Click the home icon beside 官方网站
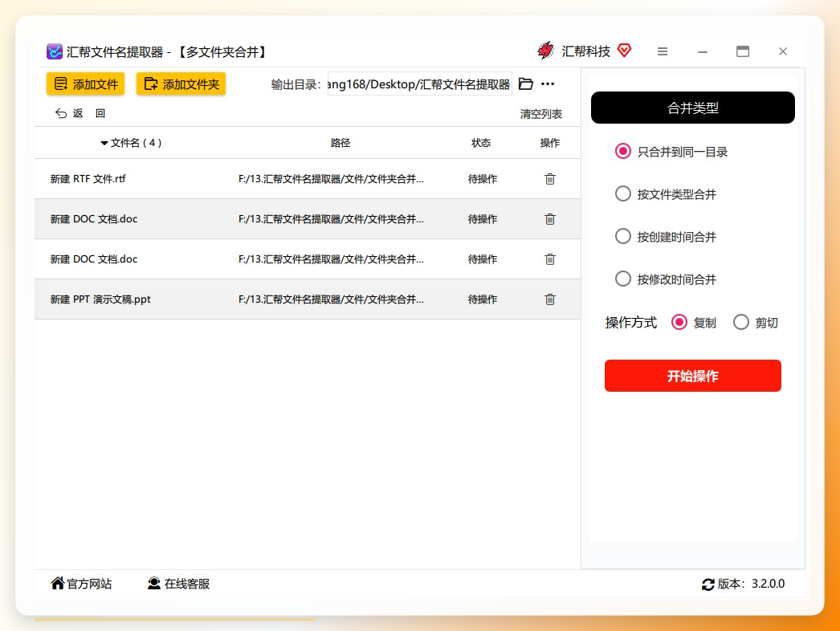The height and width of the screenshot is (631, 840). 57,583
